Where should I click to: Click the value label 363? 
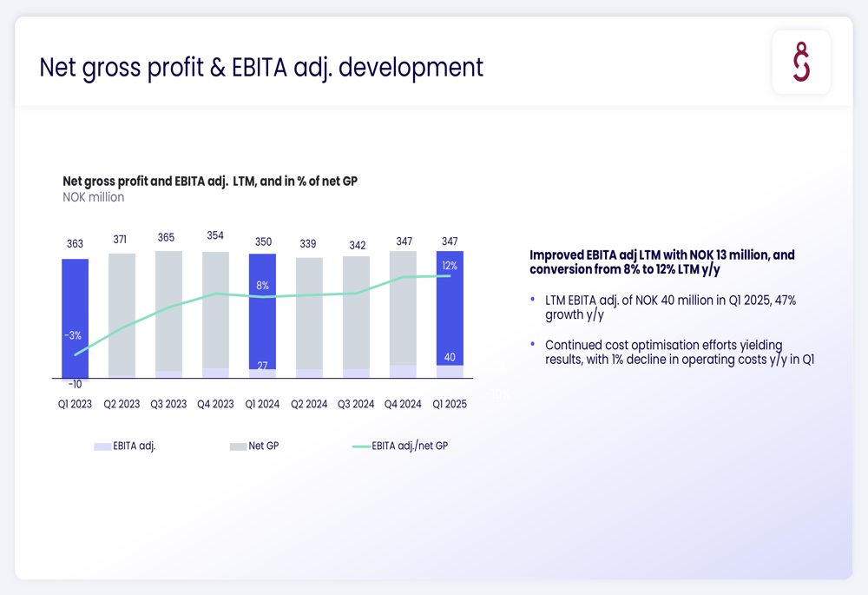76,244
